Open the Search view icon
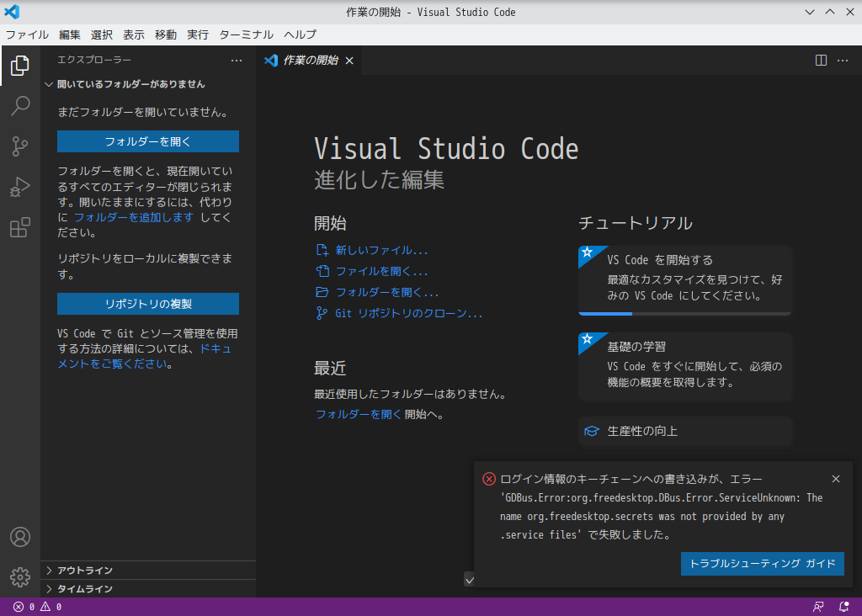This screenshot has height=616, width=862. 20,105
